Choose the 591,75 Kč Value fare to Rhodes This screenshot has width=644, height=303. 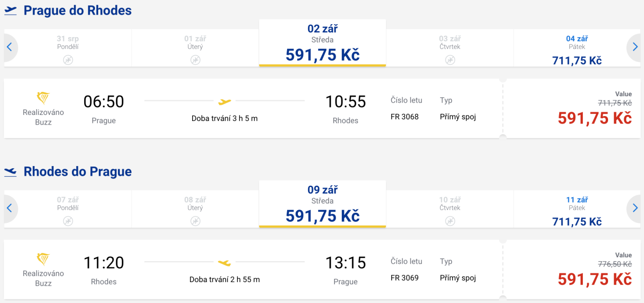pyautogui.click(x=594, y=118)
